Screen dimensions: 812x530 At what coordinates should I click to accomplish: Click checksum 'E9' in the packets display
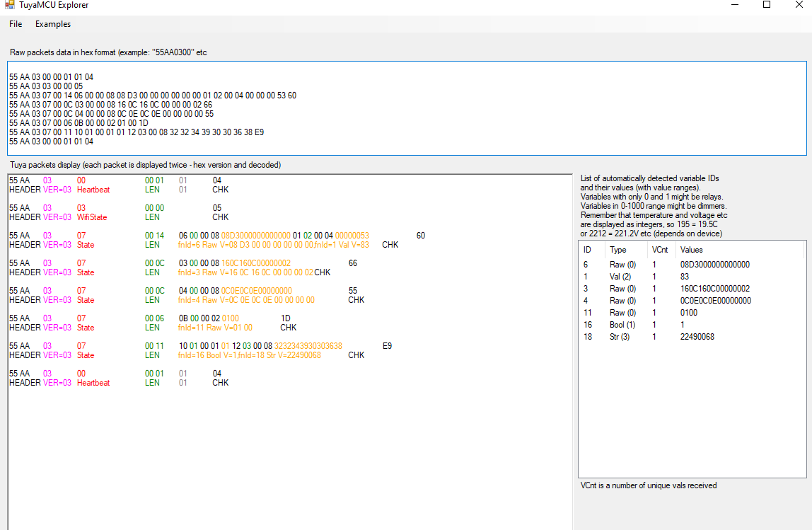point(388,345)
